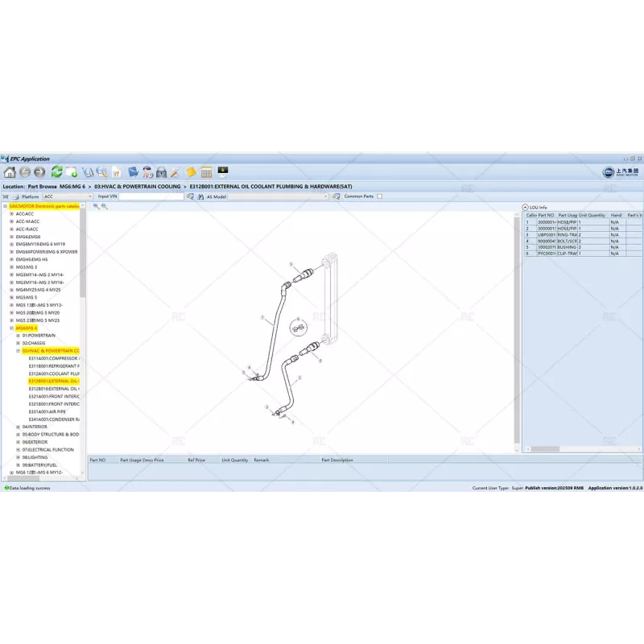
Task: Expand the 04:INTERIOR tree node
Action: point(19,425)
